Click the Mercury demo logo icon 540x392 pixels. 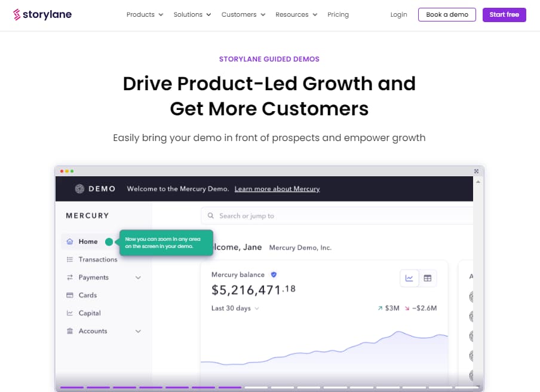[79, 189]
